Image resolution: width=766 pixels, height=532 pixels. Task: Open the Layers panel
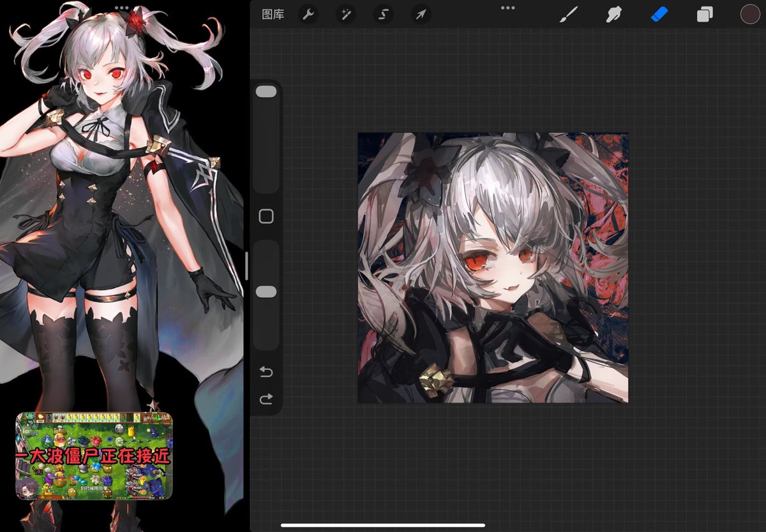pos(705,15)
